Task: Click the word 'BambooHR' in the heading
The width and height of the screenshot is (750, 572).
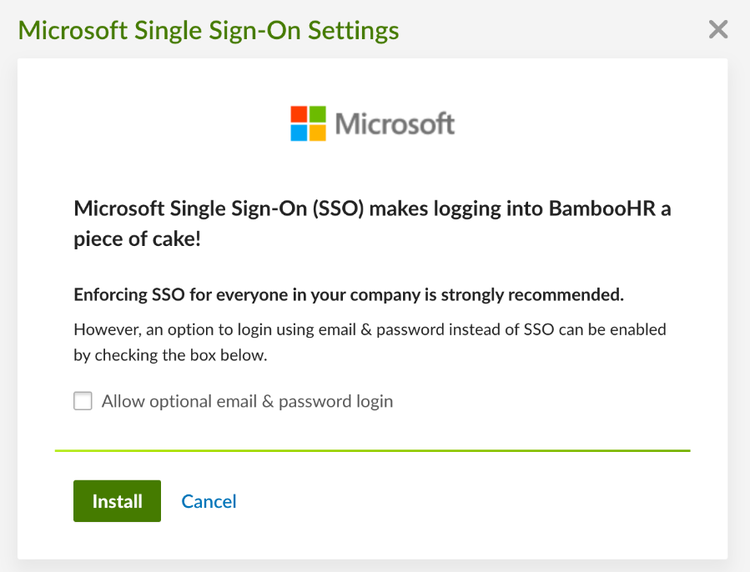Action: click(602, 209)
